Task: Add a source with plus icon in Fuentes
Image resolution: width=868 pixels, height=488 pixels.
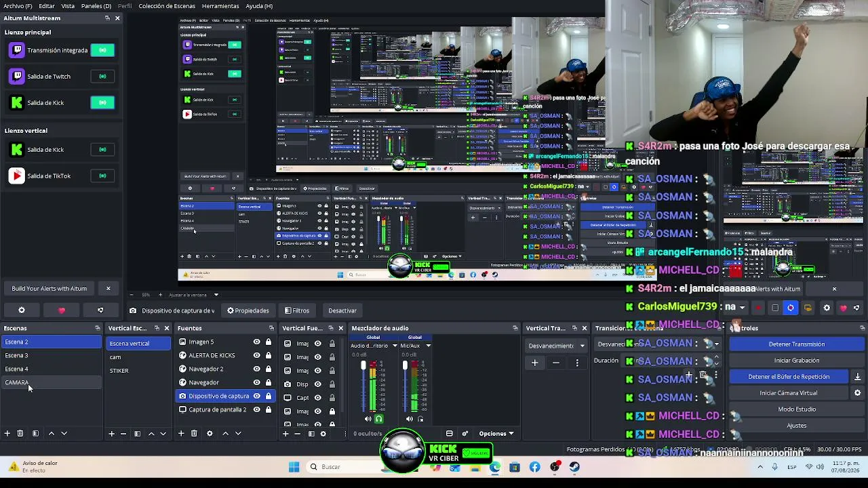Action: click(x=181, y=433)
